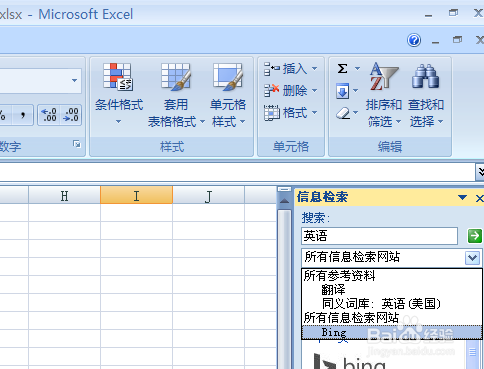This screenshot has height=369, width=484.
Task: Open Find & Select (查找和选择)
Action: pyautogui.click(x=426, y=95)
